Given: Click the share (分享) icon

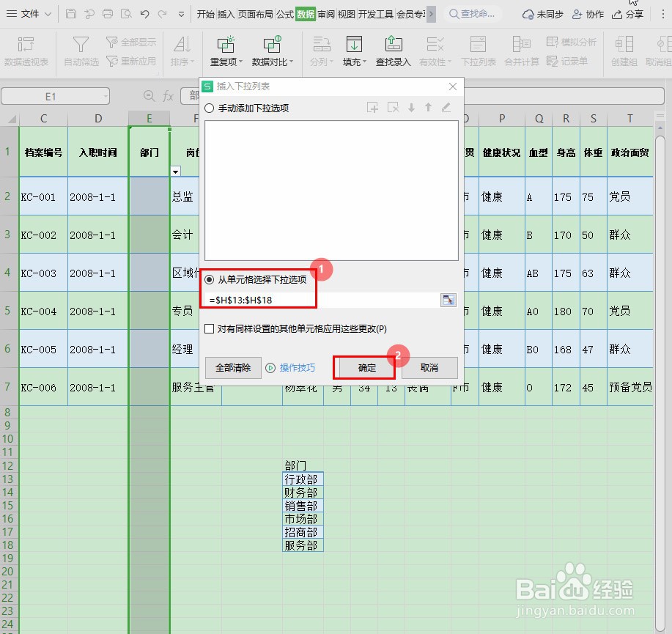Looking at the screenshot, I should click(627, 14).
